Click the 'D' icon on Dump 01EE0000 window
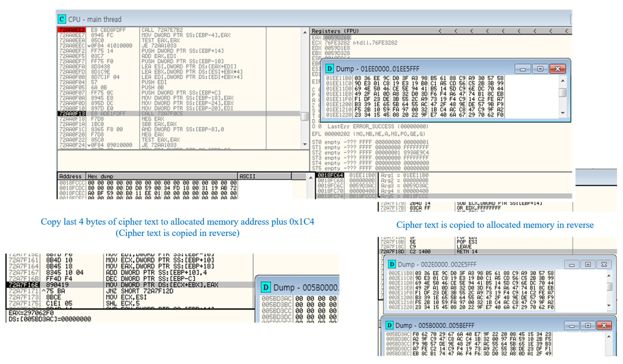This screenshot has height=364, width=623. coord(330,69)
